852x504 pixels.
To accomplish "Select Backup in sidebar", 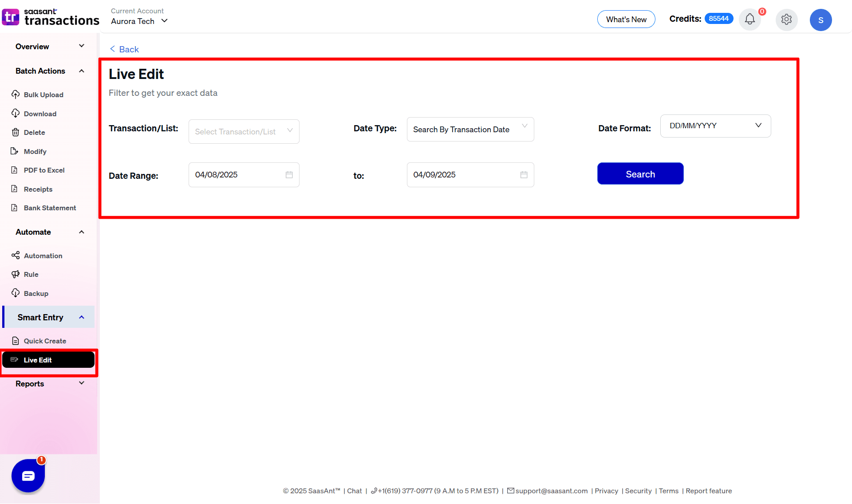I will pos(36,293).
